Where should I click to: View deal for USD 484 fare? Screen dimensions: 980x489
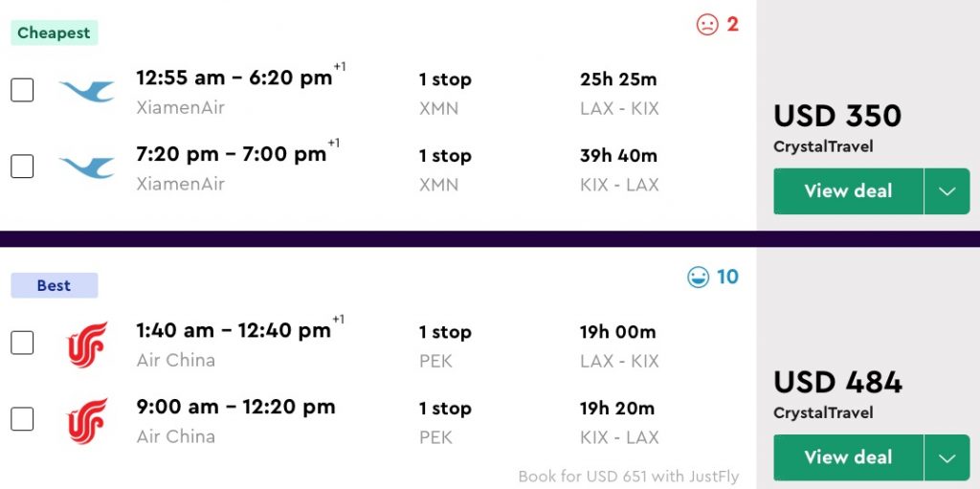(x=848, y=457)
